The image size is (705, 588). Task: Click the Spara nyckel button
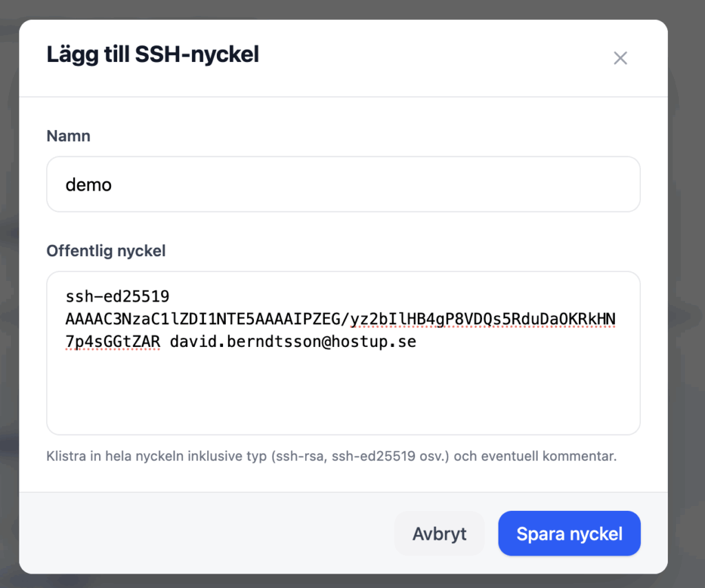(x=569, y=534)
